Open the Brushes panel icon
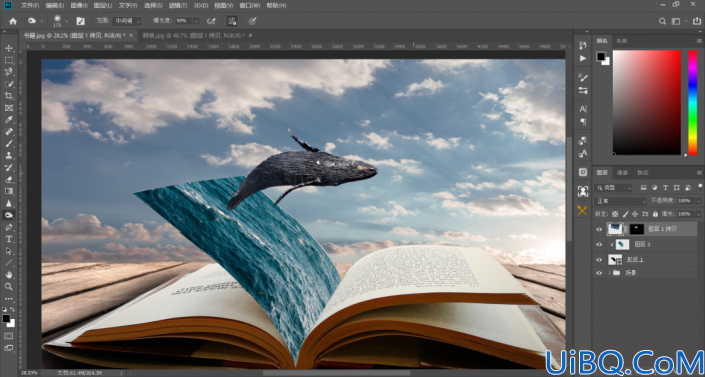Viewport: 705px width, 377px height. click(583, 77)
